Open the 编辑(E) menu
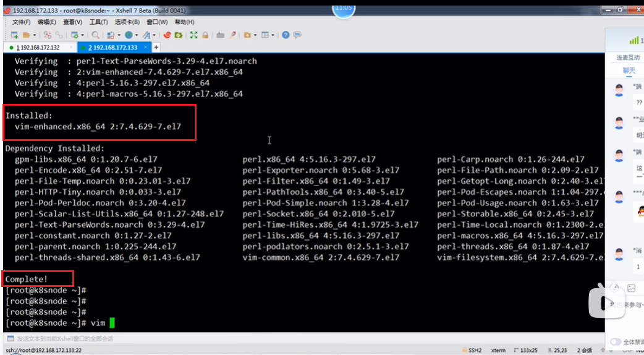Screen dimensions: 644x355 tap(47, 22)
